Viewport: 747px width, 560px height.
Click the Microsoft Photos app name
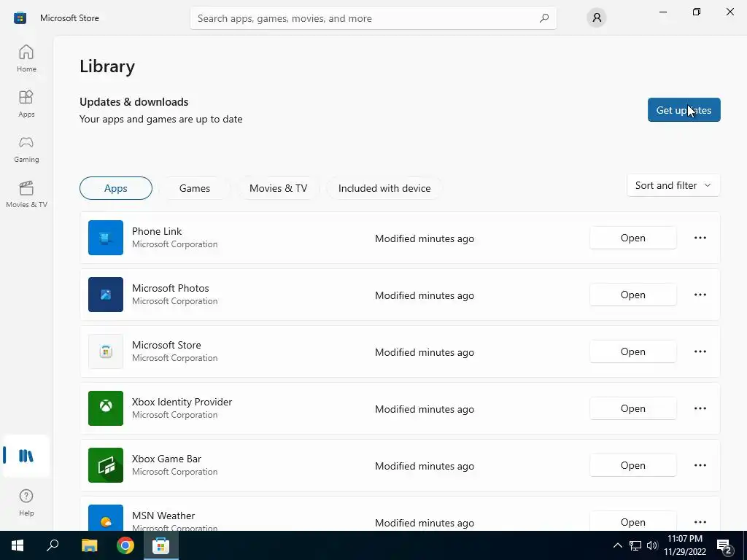pos(171,288)
